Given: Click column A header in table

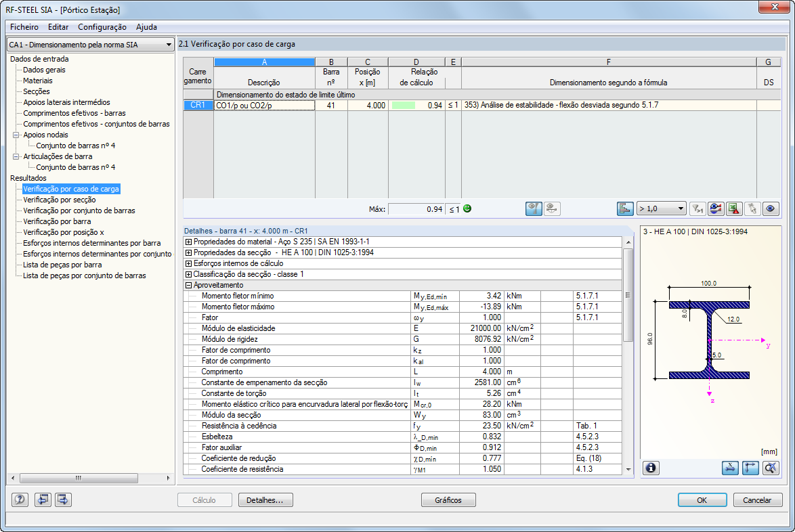Looking at the screenshot, I should (x=264, y=62).
